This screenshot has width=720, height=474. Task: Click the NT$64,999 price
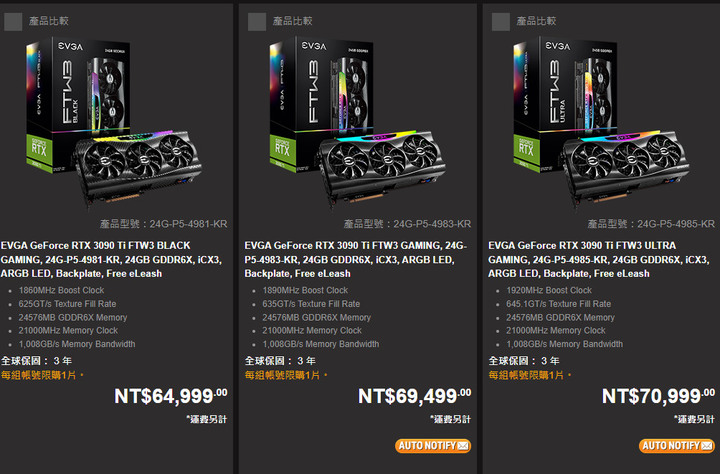point(171,396)
